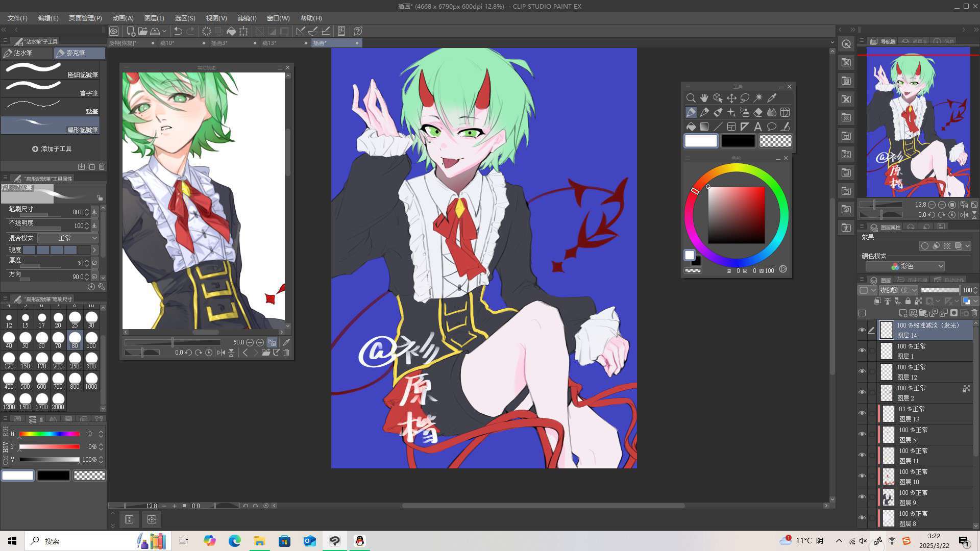Screen dimensions: 980x551
Task: Open the 混合模式 blending mode dropdown
Action: coord(68,238)
